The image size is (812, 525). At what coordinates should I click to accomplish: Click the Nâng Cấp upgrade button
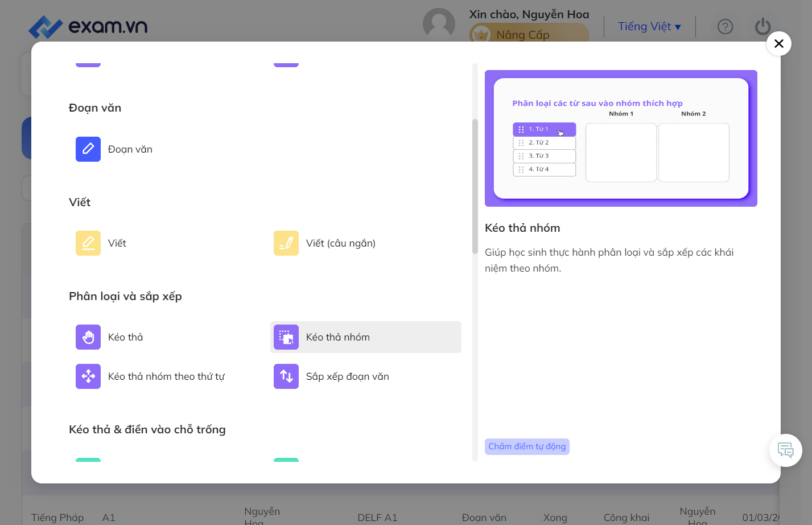(529, 35)
